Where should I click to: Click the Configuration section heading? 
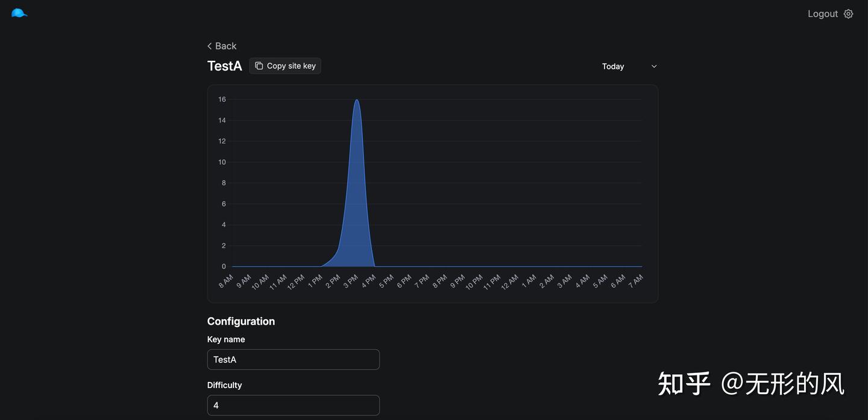[x=241, y=321]
